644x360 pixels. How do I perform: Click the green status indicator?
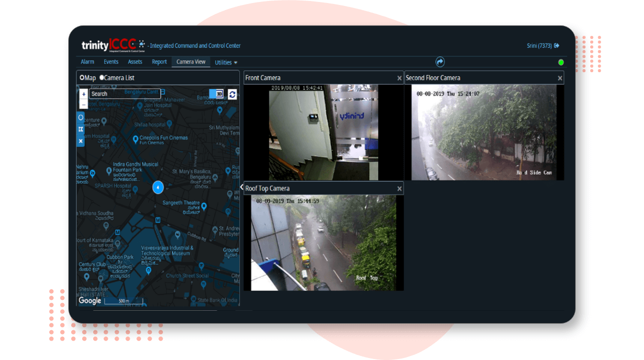[561, 62]
